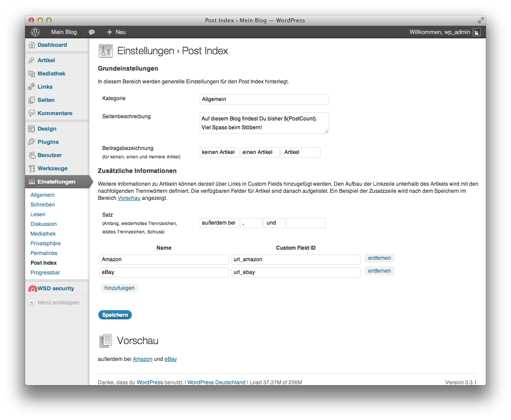Click the Einstellungen settings icon in sidebar
This screenshot has width=511, height=420.
(x=32, y=182)
